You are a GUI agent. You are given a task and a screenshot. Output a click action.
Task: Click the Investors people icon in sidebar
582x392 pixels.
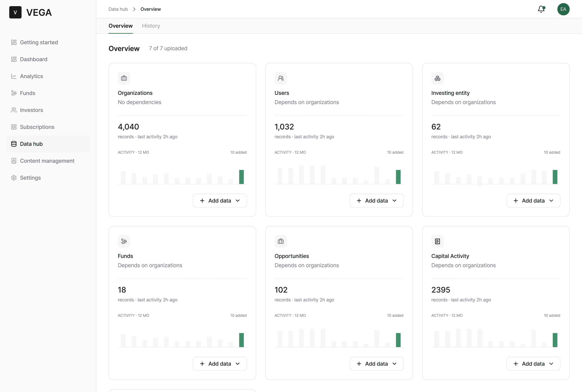(x=14, y=110)
